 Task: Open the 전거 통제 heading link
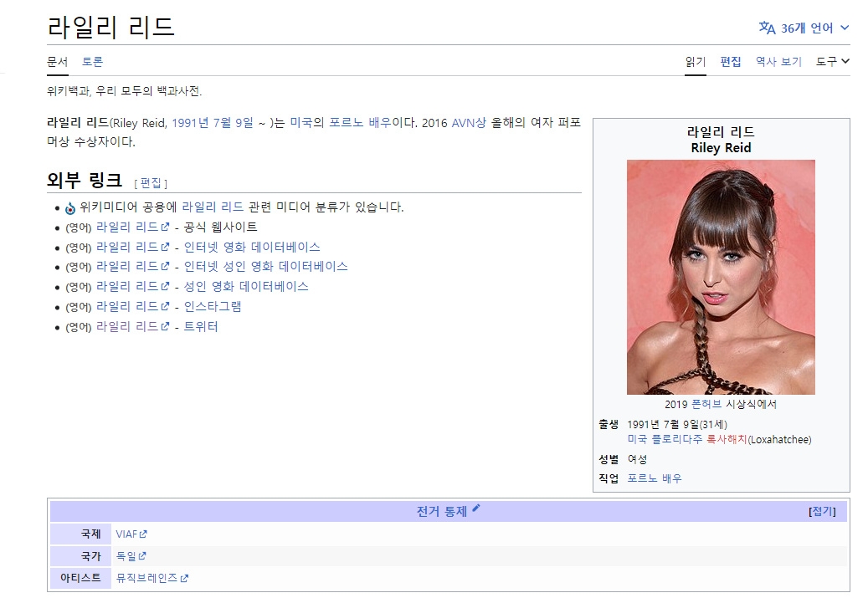coord(441,512)
